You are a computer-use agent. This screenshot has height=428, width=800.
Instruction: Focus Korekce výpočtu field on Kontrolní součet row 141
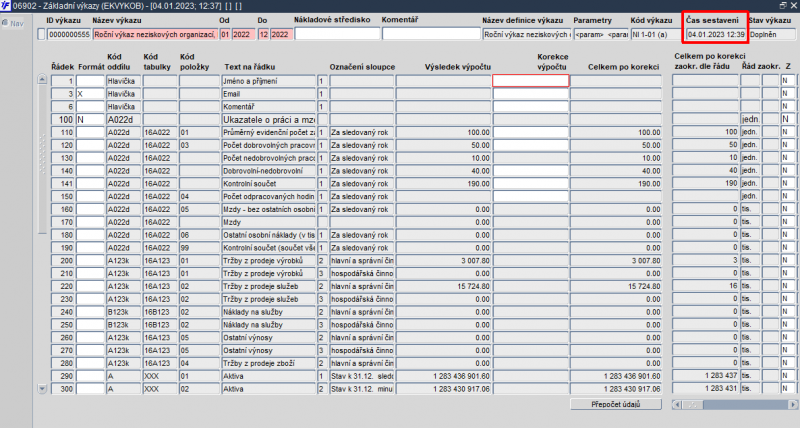[531, 184]
